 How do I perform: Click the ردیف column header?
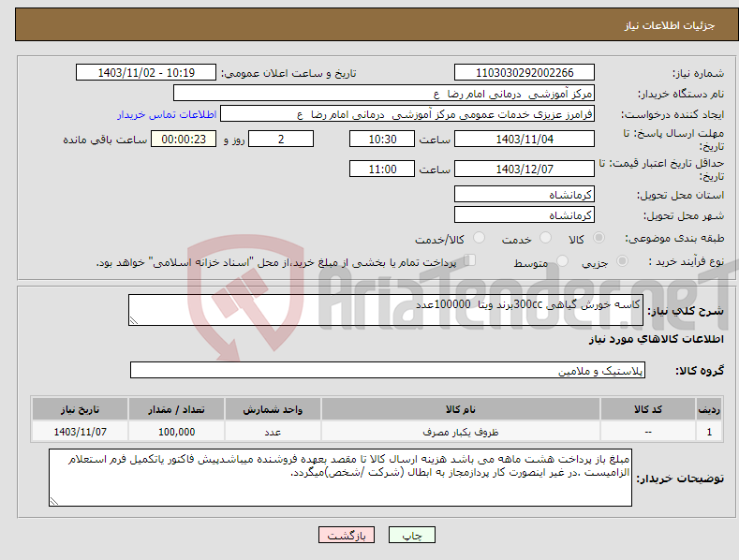[709, 409]
